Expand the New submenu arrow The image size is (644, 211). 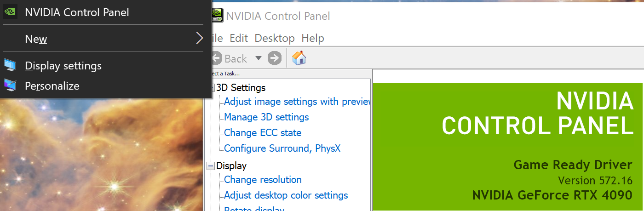click(x=199, y=38)
